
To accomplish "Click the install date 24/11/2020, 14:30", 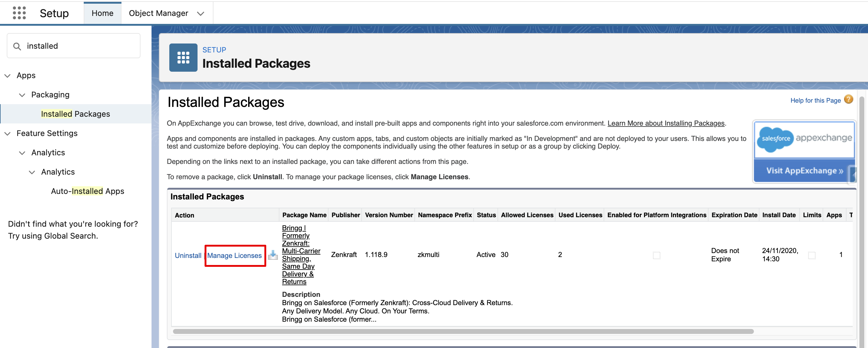I will tap(780, 255).
